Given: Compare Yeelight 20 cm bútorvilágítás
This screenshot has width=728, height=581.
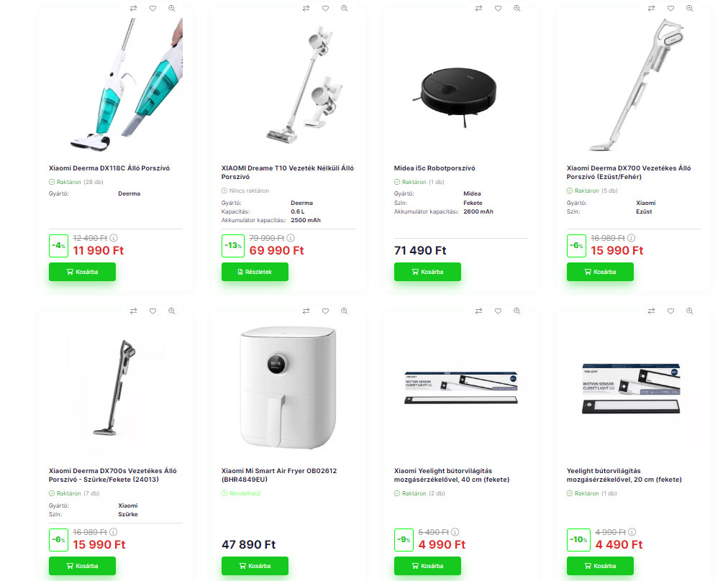Looking at the screenshot, I should click(652, 311).
